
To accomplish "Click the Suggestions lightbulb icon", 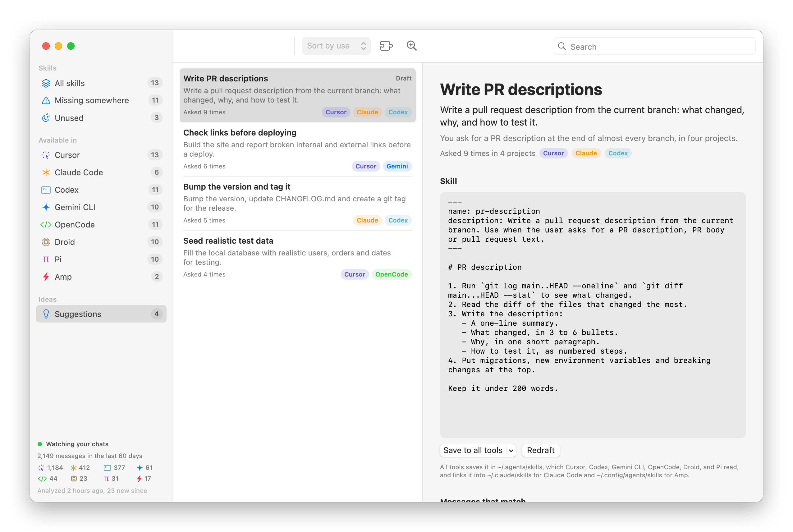I will 46,314.
